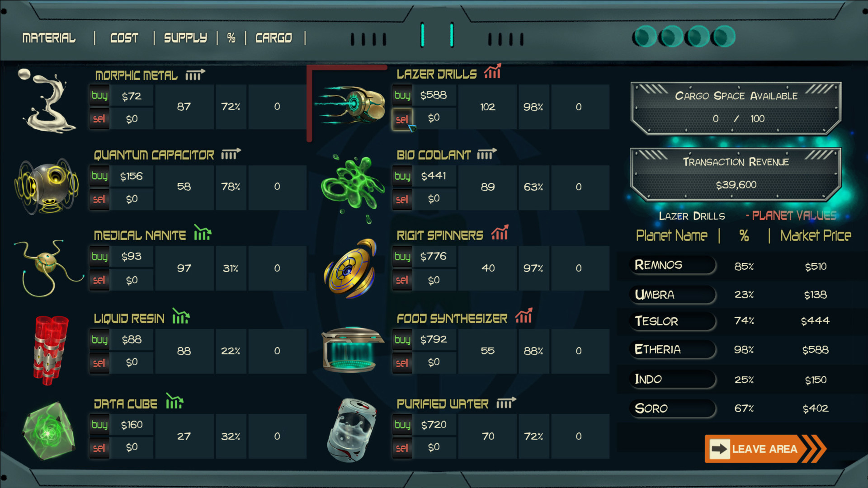This screenshot has width=868, height=488.
Task: Select the Quantum Capacitor item image
Action: (x=47, y=186)
